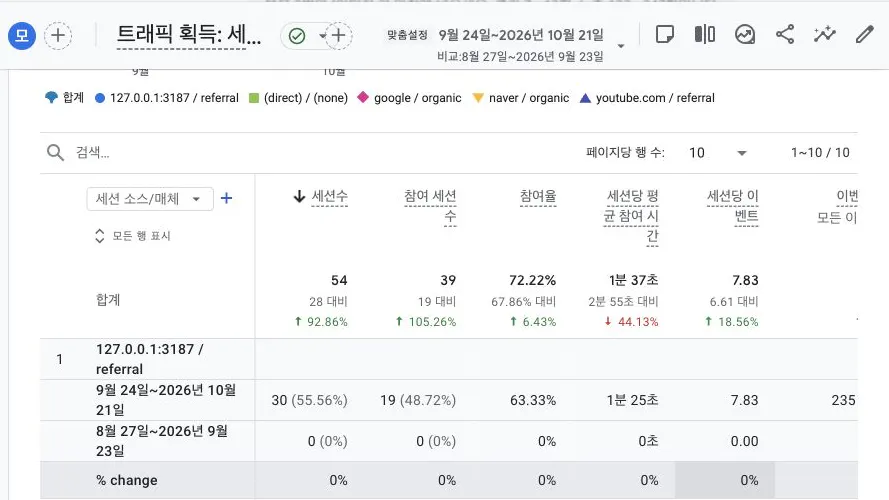Click the magnifier search icon
This screenshot has height=500, width=889.
coord(55,152)
